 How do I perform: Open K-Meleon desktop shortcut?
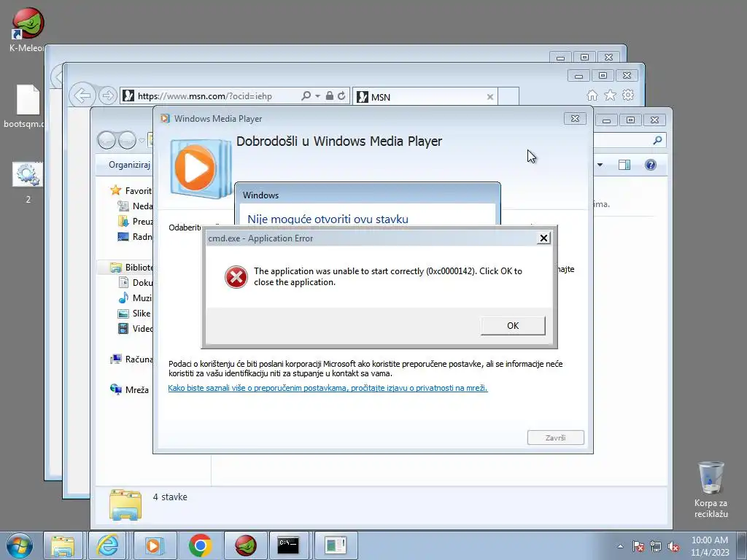(28, 28)
